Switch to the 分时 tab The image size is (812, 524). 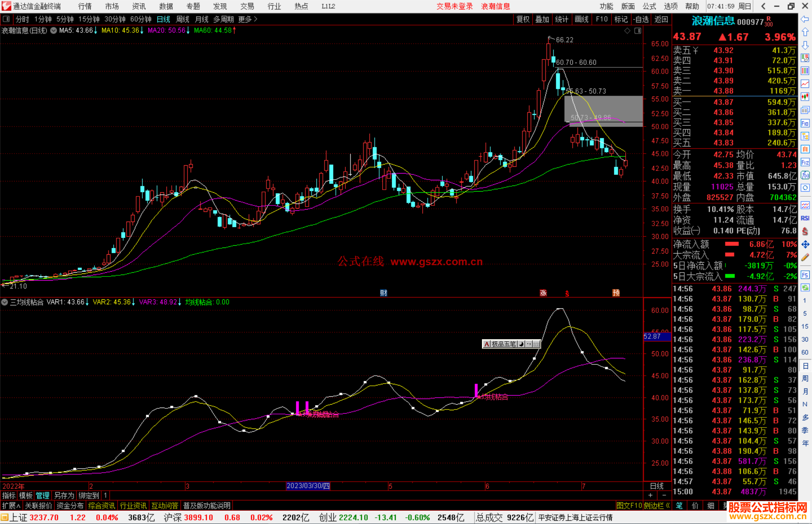(22, 19)
